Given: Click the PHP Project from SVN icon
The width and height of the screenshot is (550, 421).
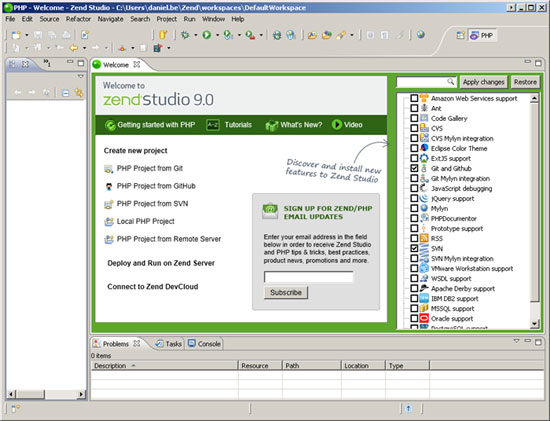Looking at the screenshot, I should pos(109,204).
